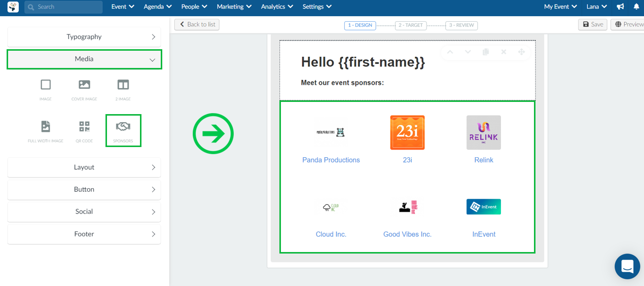Click the Good Vibes Inc. sponsor logo

[x=407, y=207]
